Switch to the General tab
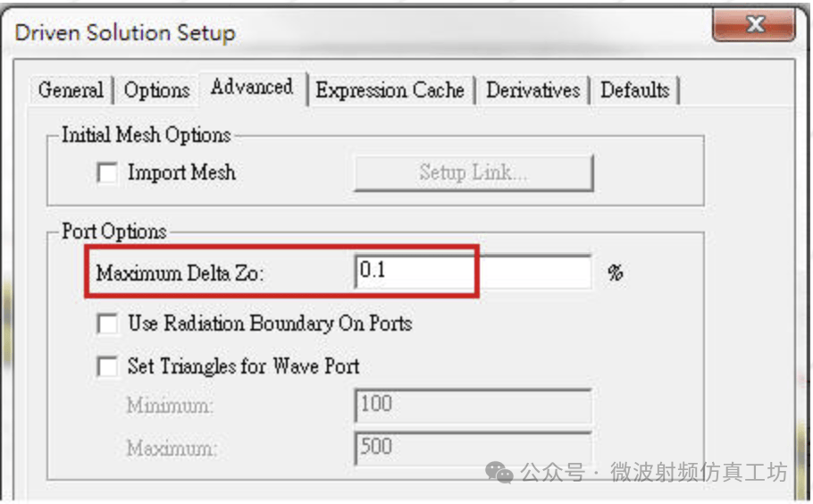813x504 pixels. pyautogui.click(x=71, y=90)
